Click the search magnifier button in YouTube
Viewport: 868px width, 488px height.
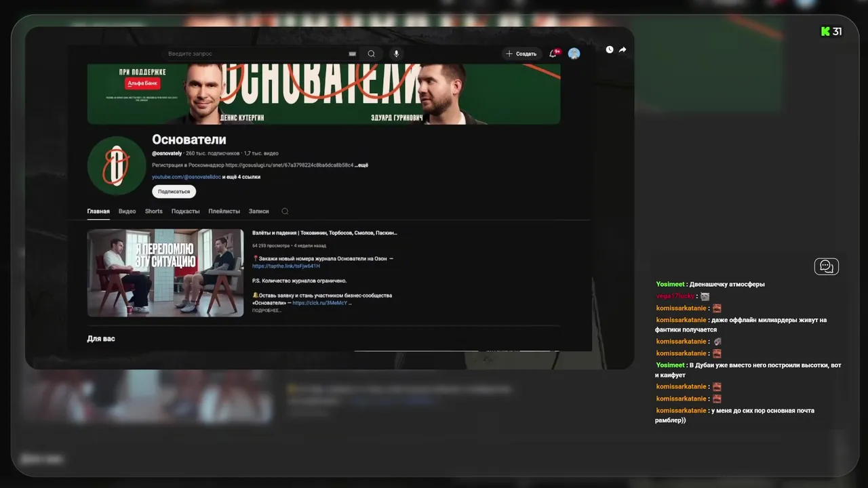tap(372, 54)
